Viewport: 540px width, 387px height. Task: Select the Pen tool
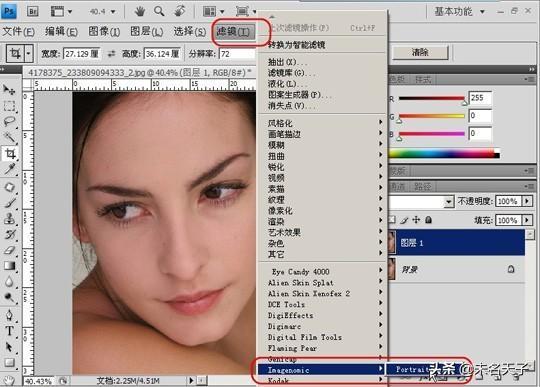(x=9, y=315)
